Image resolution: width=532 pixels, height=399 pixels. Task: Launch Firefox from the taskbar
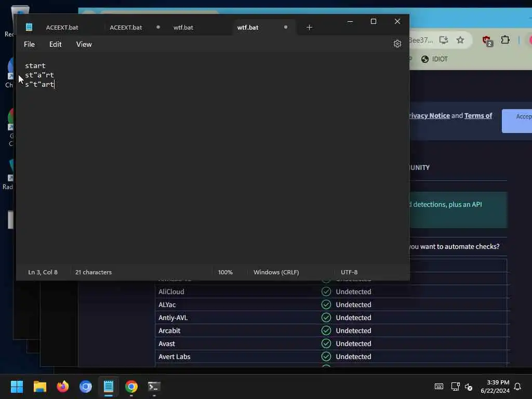tap(63, 387)
